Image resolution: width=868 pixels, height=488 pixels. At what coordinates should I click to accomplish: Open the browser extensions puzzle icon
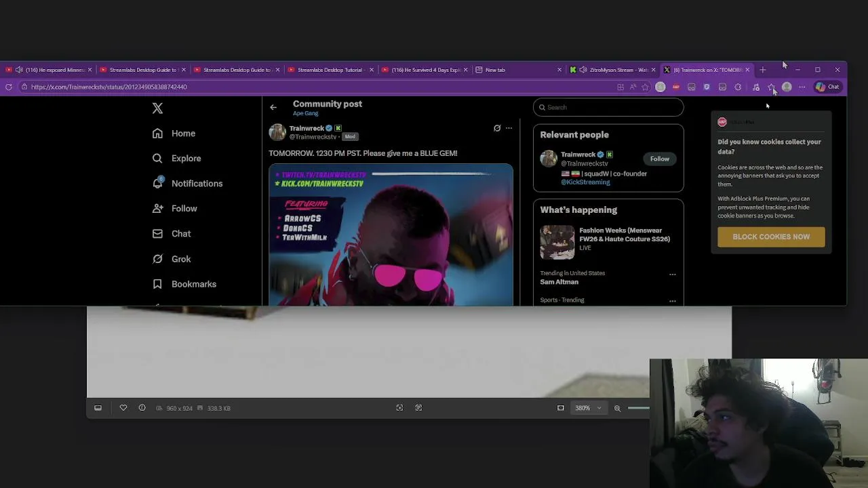pos(738,87)
